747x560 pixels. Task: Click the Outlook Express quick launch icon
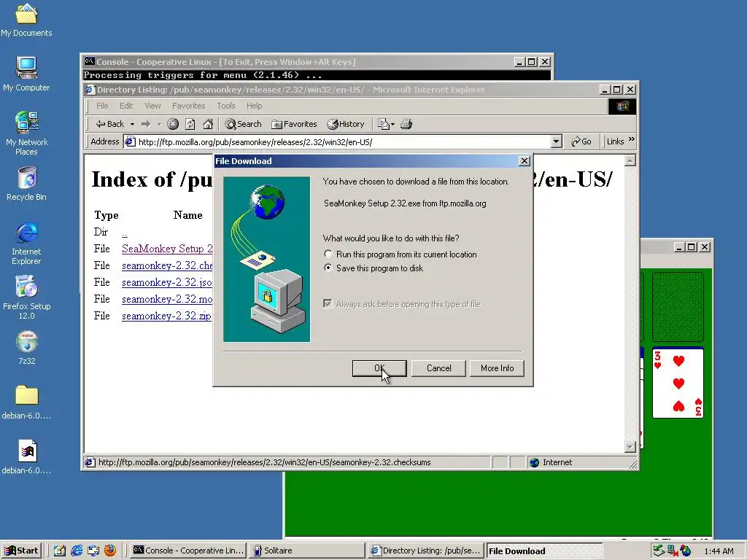[93, 551]
